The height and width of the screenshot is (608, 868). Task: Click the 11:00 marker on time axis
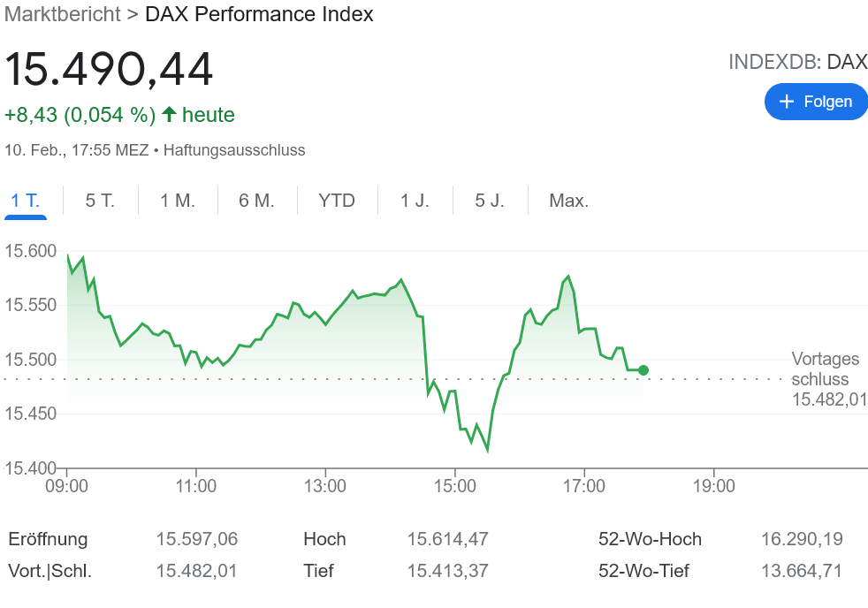point(196,486)
